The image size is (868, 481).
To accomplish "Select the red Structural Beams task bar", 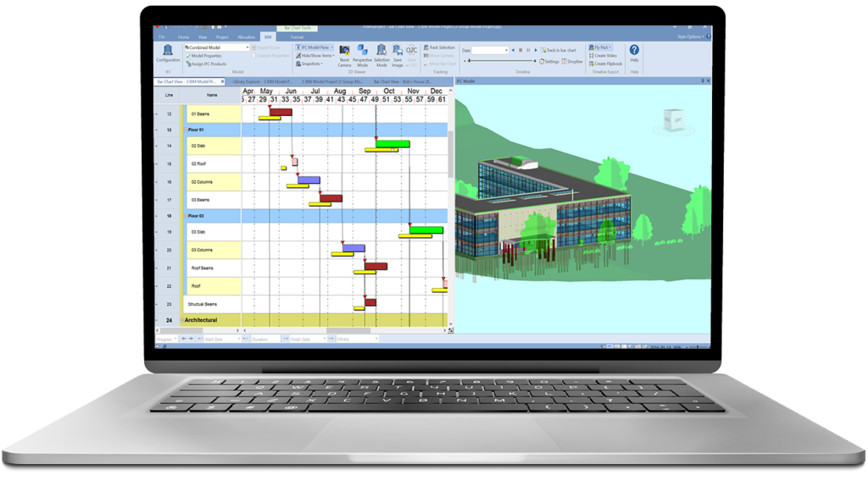I will (x=370, y=301).
